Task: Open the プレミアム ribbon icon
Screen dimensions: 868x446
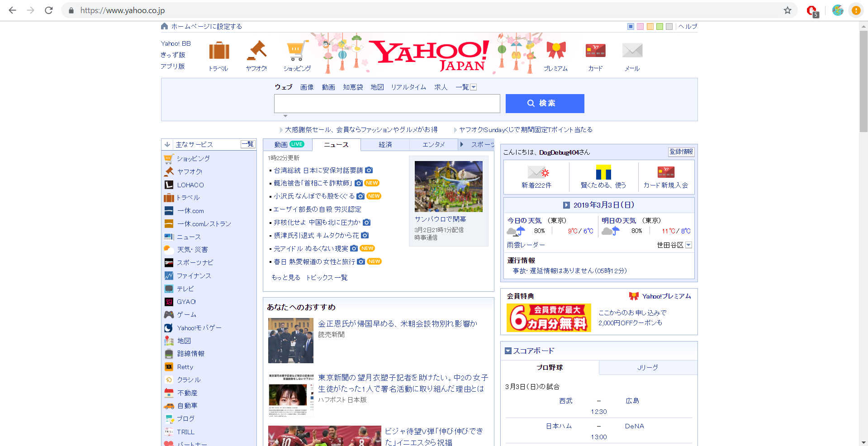Action: click(x=556, y=50)
